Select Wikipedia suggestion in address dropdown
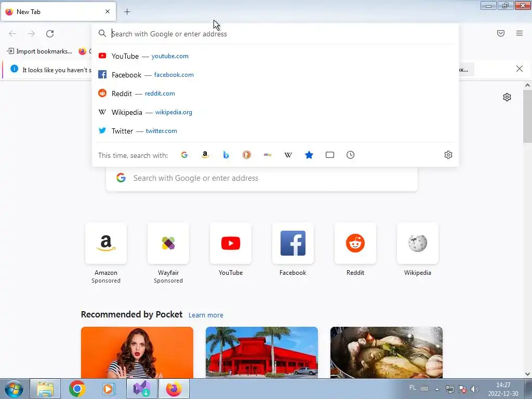The height and width of the screenshot is (399, 532). click(x=275, y=112)
